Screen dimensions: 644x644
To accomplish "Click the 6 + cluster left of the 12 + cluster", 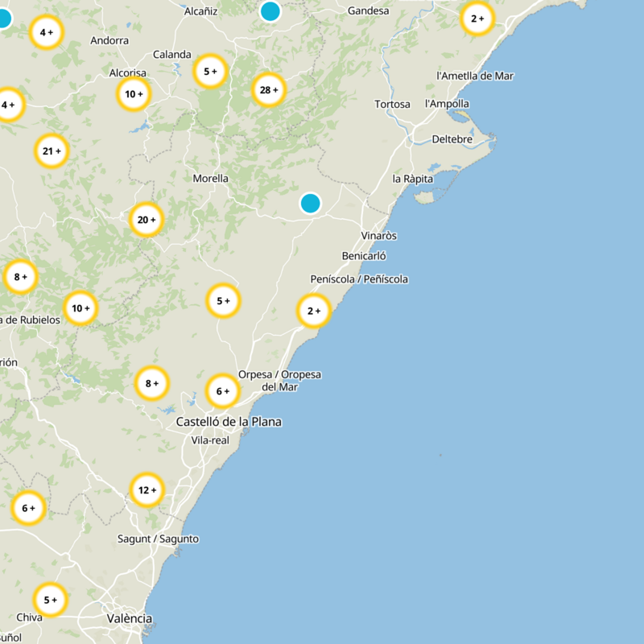I will pyautogui.click(x=28, y=508).
